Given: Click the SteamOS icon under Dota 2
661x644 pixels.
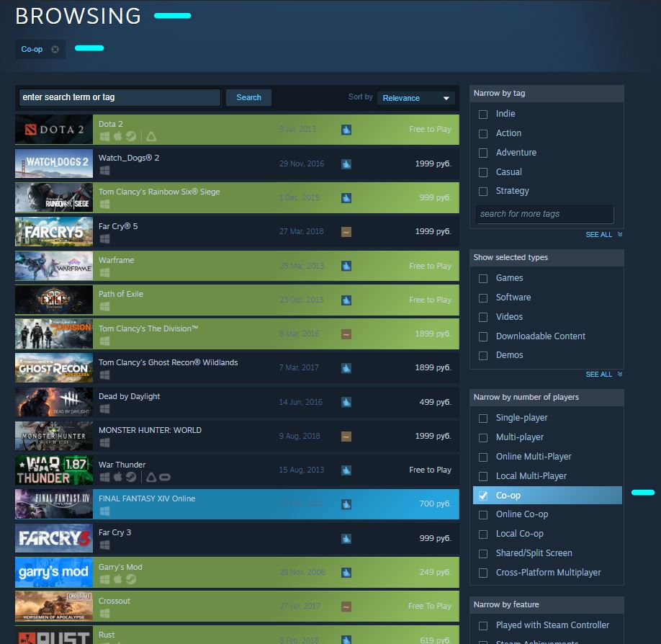Looking at the screenshot, I should (x=131, y=136).
